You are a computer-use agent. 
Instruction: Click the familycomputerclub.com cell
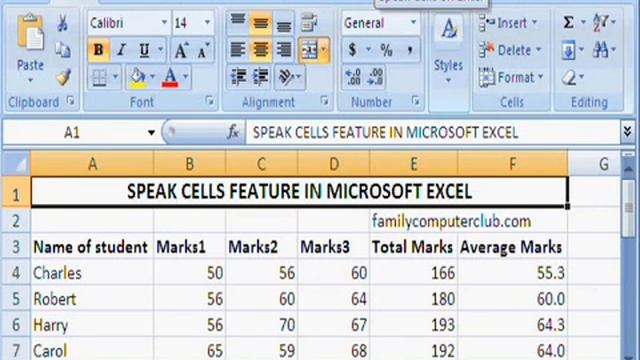click(x=451, y=221)
